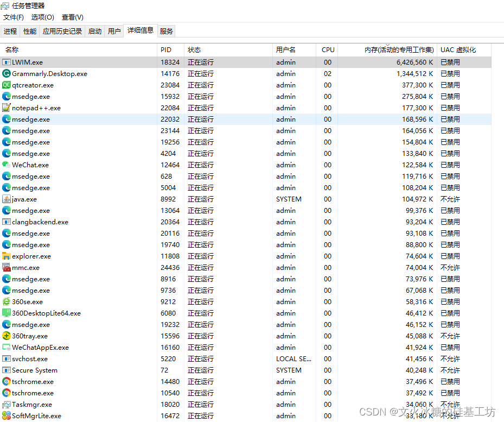Click the 360DesktopLite64.exe icon
The height and width of the screenshot is (422, 504).
coord(7,313)
